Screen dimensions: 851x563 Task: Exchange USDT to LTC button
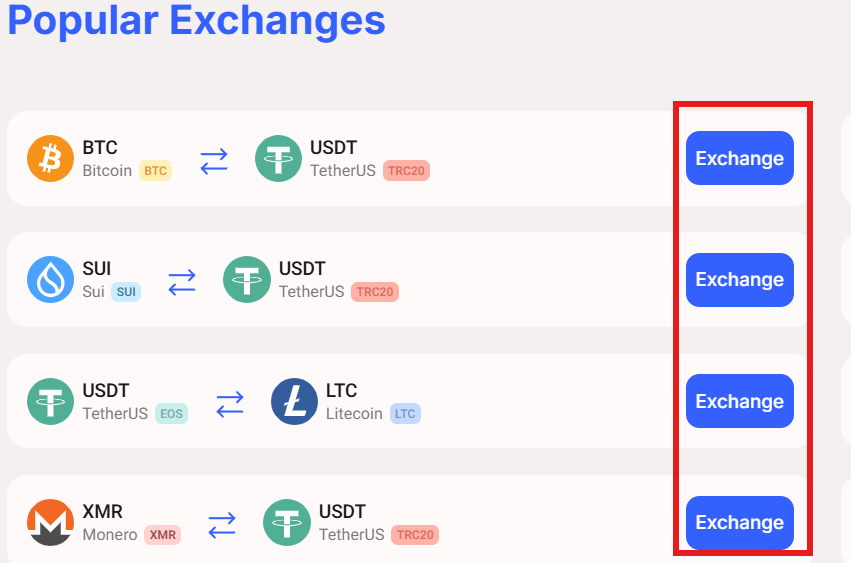[740, 401]
